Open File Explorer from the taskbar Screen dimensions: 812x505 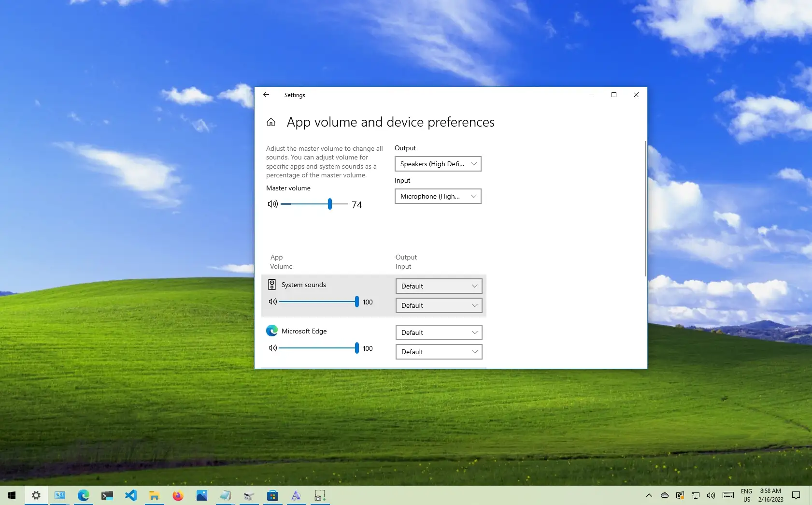click(x=154, y=495)
